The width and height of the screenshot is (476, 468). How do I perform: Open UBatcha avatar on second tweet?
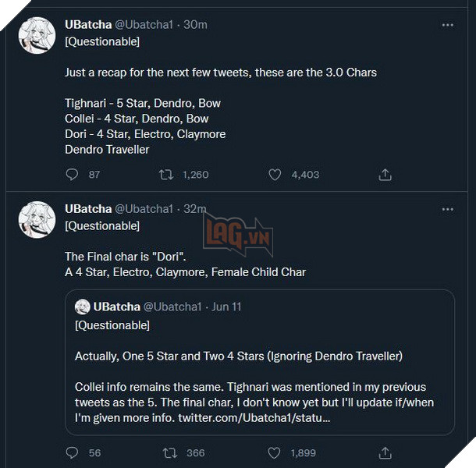click(36, 221)
